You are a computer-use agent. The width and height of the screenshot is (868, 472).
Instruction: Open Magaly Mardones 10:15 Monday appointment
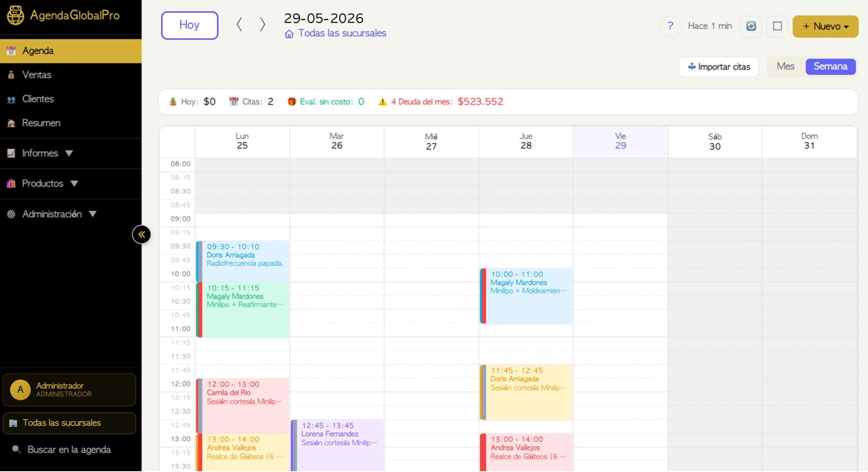click(x=243, y=310)
